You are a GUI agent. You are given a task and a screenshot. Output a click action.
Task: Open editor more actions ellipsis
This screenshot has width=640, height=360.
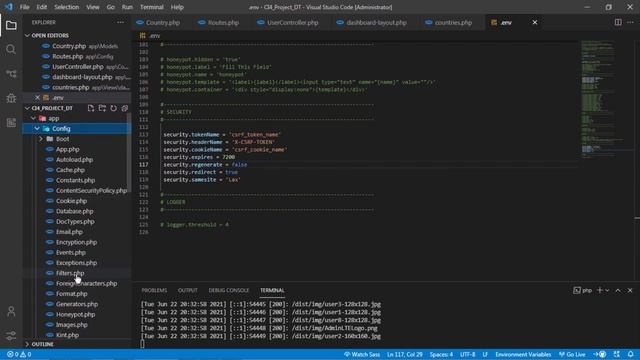[631, 22]
